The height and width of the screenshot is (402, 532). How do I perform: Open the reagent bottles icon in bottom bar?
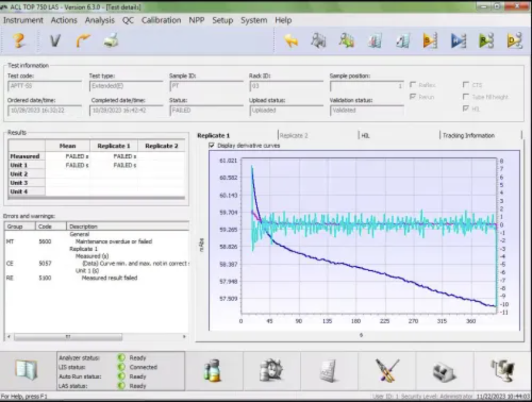coord(213,370)
